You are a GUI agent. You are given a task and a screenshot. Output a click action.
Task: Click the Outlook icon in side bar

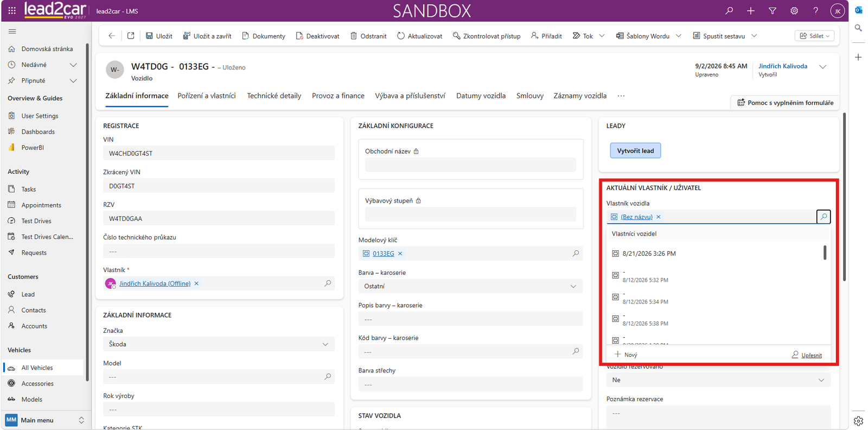click(x=858, y=10)
